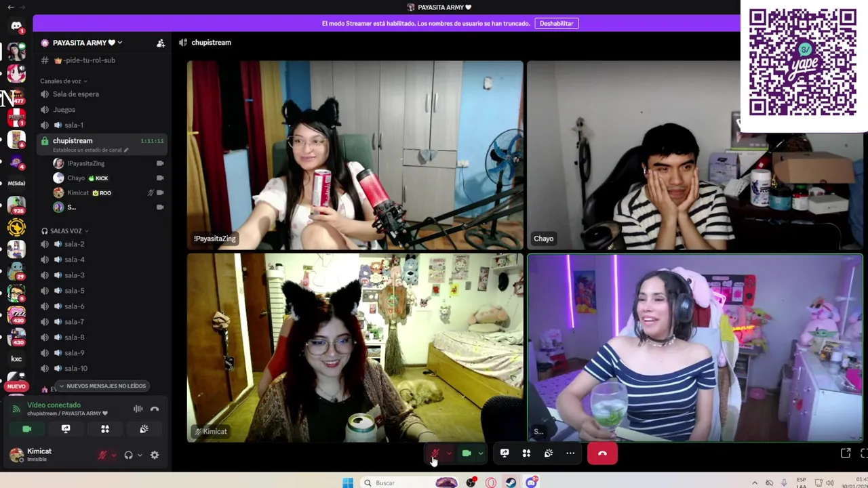Hang up with the red disconnect button

click(602, 453)
